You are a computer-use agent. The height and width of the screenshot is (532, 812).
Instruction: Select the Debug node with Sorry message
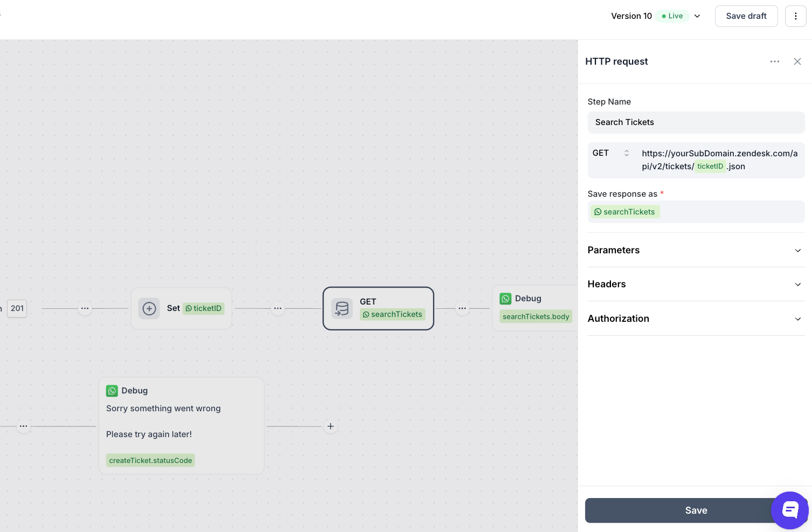click(x=182, y=426)
